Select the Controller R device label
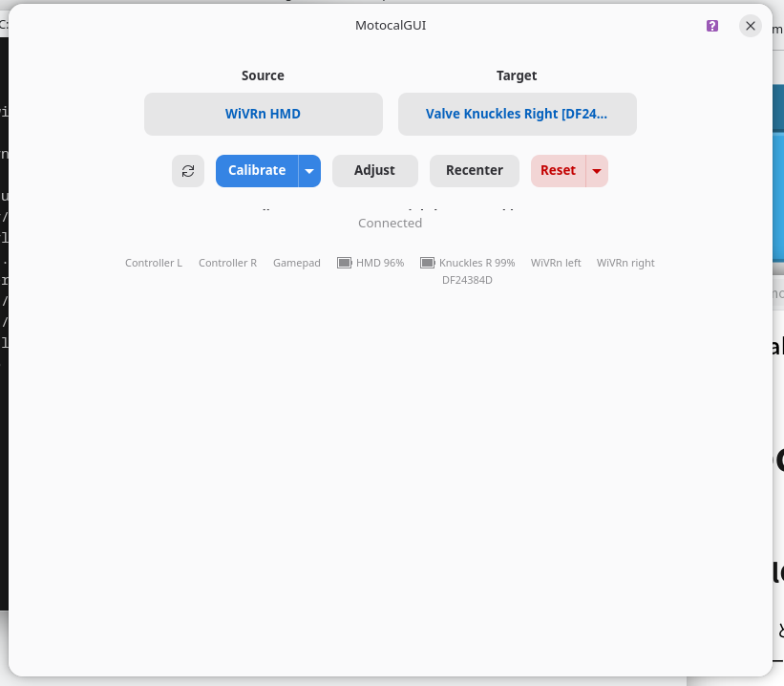The width and height of the screenshot is (784, 686). point(227,263)
